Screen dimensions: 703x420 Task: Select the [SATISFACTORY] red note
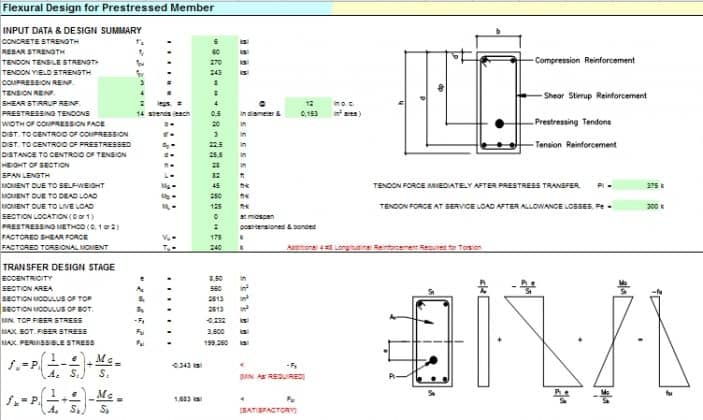(x=268, y=410)
